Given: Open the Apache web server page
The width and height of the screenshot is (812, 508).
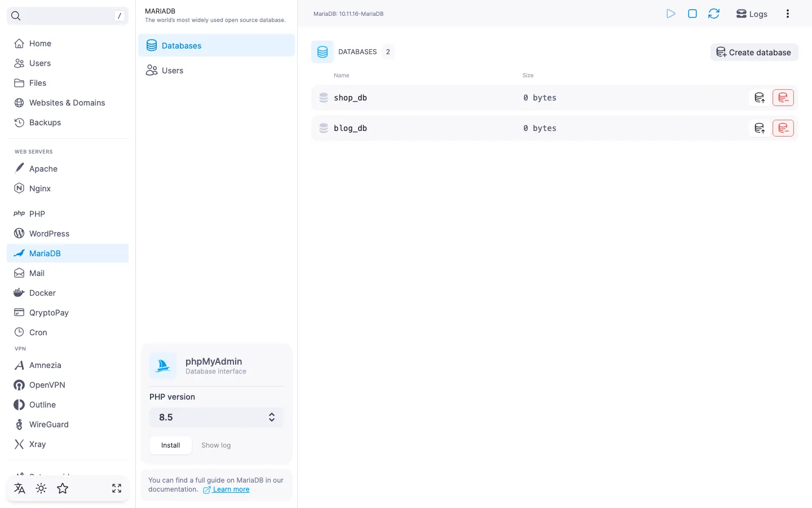Looking at the screenshot, I should [68, 169].
